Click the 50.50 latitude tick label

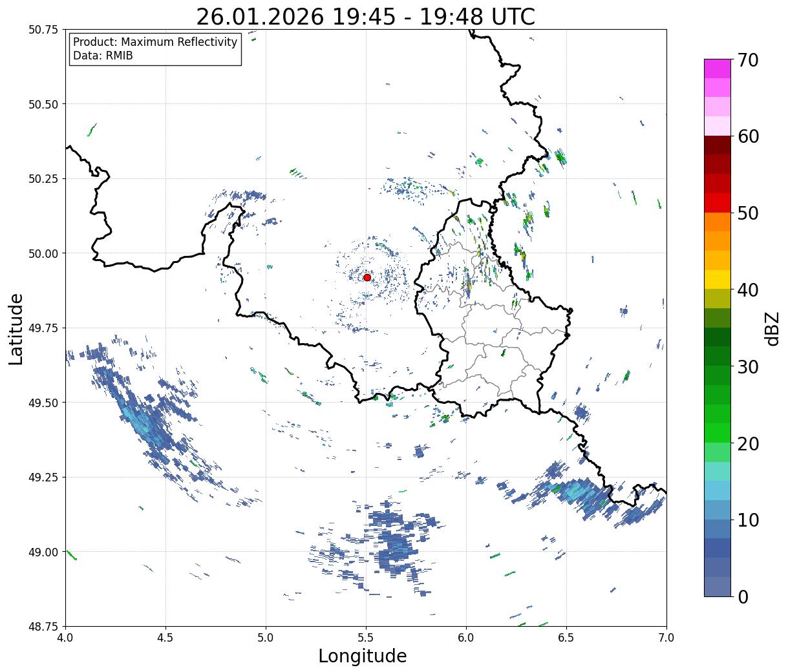point(43,104)
